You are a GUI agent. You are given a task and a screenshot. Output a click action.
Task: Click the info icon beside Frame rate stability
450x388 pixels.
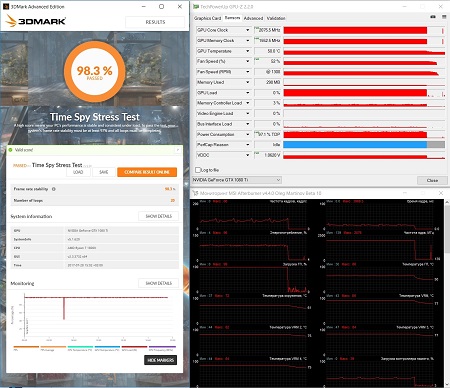pyautogui.click(x=54, y=189)
